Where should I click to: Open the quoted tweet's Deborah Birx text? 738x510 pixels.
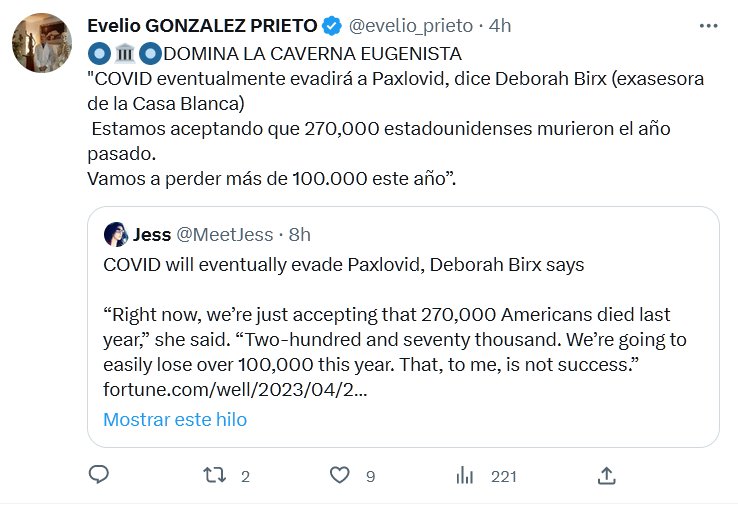point(343,265)
